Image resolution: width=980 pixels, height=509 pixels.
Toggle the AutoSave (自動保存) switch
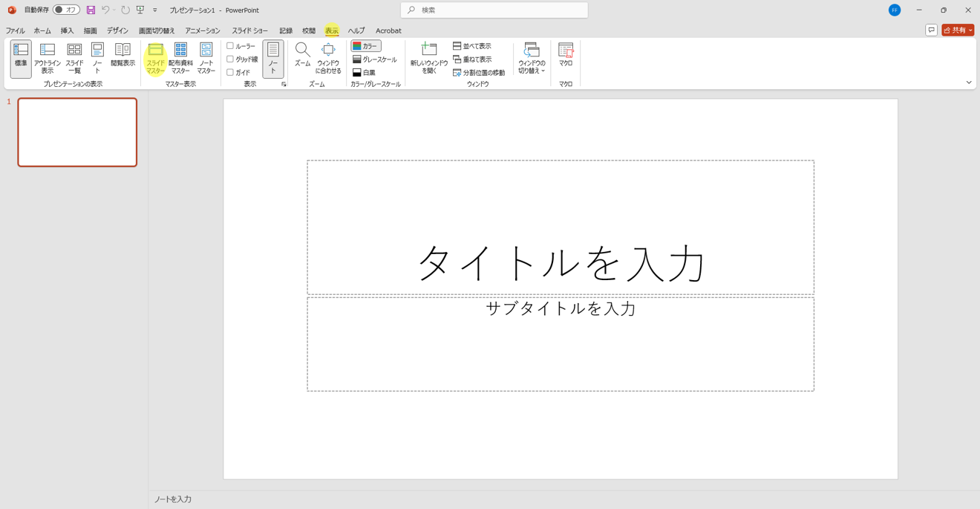(66, 10)
